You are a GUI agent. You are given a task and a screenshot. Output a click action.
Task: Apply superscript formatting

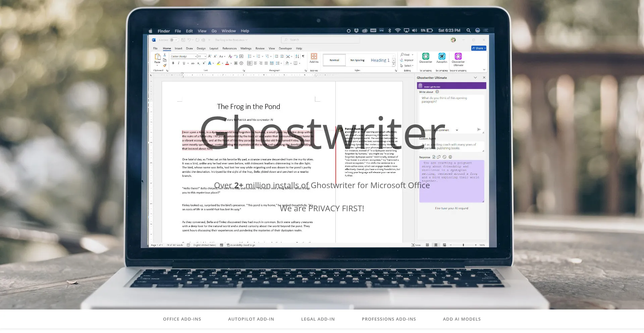click(x=204, y=63)
